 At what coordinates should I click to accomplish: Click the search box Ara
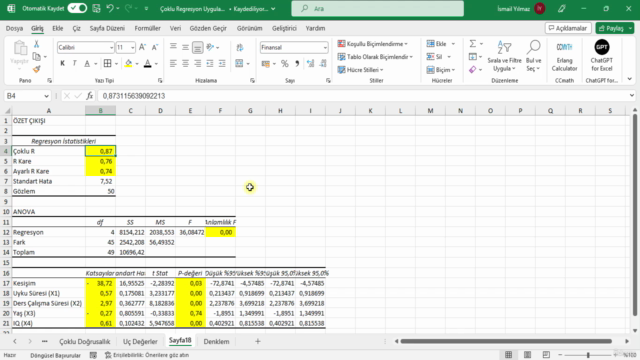[x=378, y=9]
